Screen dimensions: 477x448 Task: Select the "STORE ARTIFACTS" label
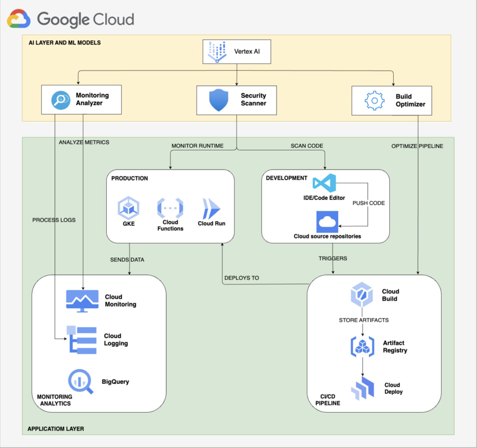click(x=364, y=320)
